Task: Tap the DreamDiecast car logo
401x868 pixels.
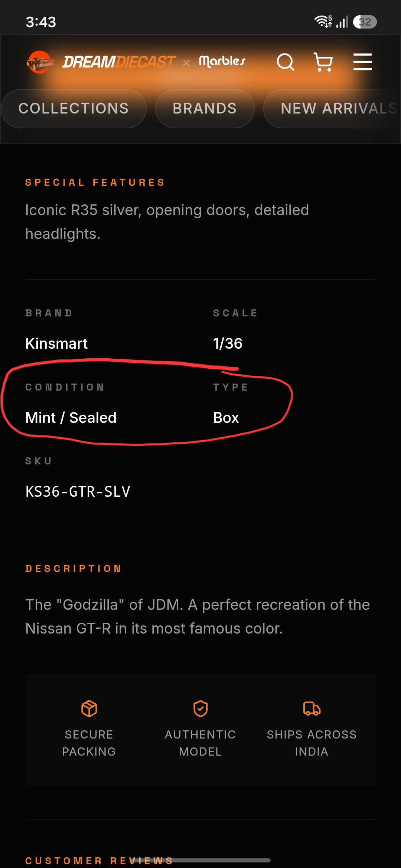Action: tap(40, 62)
